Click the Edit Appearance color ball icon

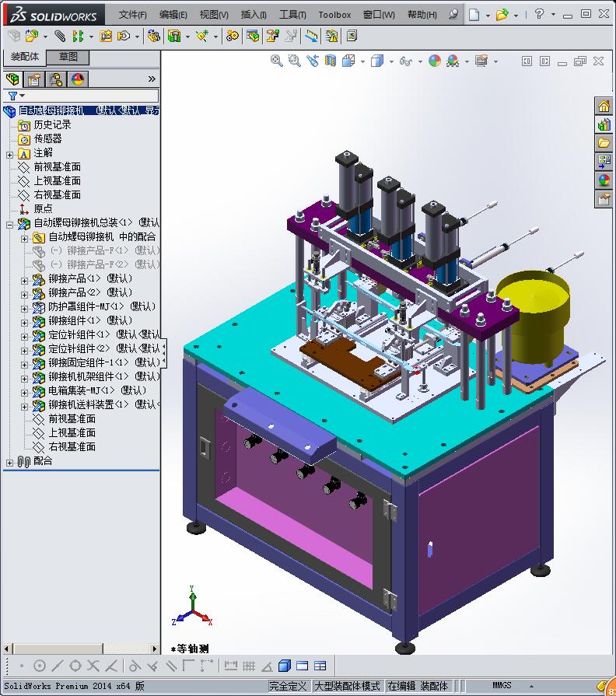pos(435,61)
